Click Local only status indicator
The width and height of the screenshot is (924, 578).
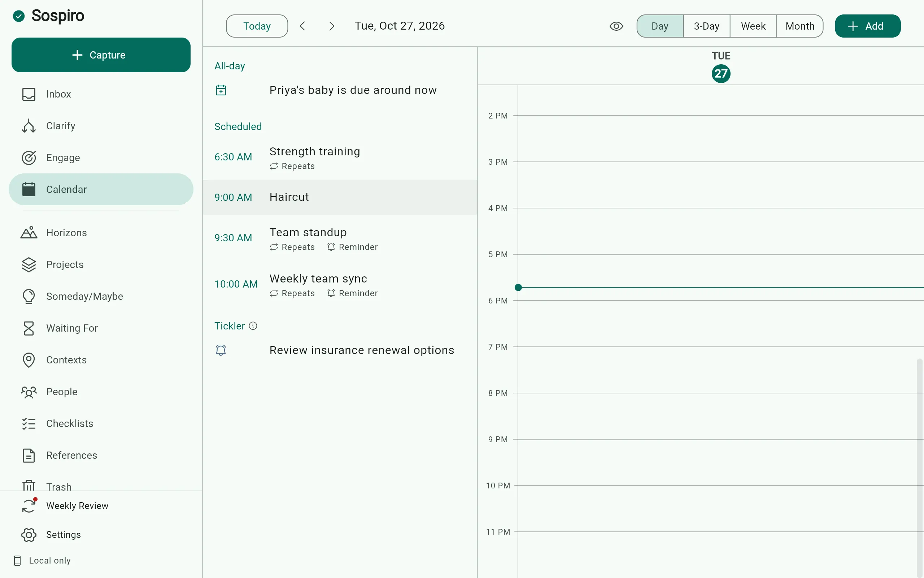(42, 560)
